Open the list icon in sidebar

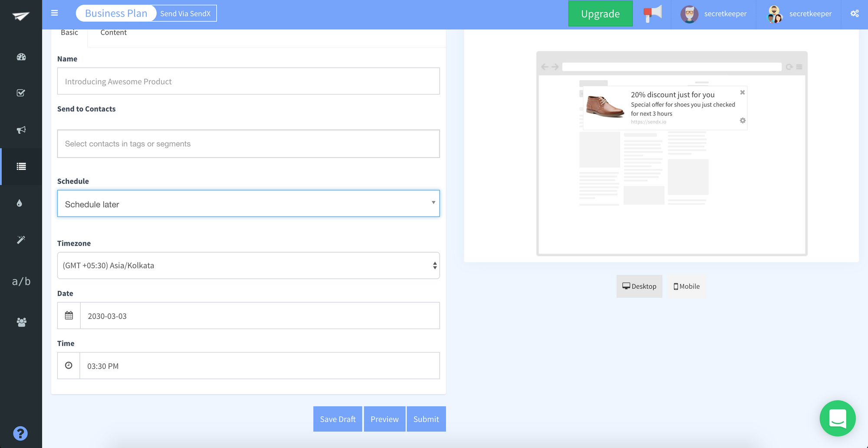[21, 166]
